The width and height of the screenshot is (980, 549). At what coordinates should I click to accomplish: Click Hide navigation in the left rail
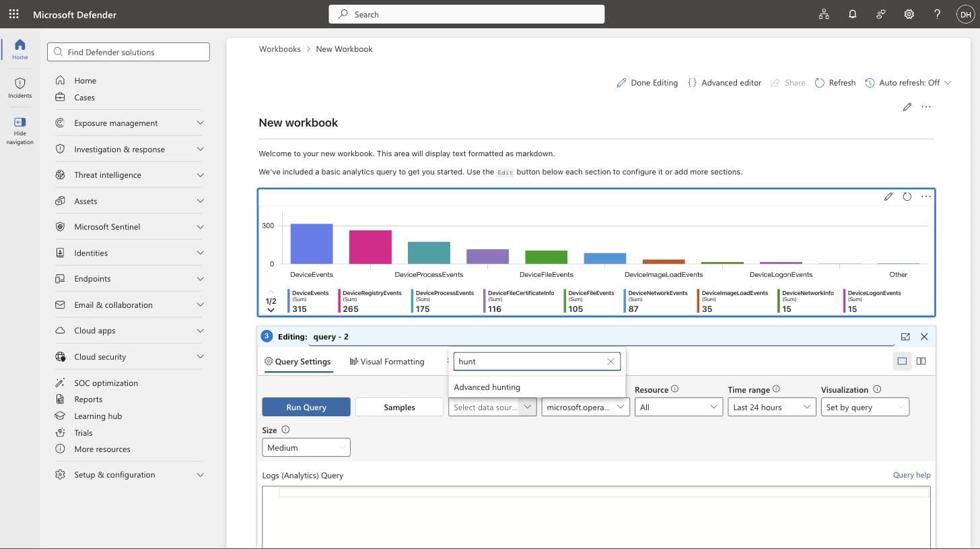coord(20,131)
